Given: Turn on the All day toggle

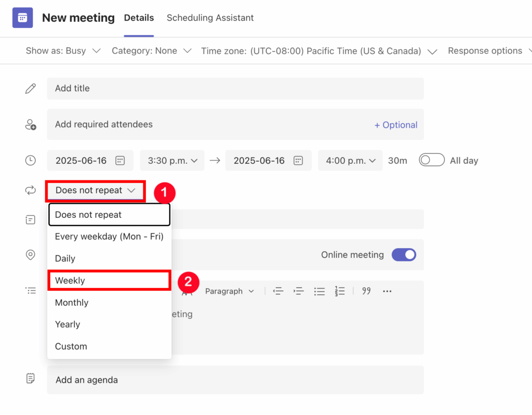Looking at the screenshot, I should (x=432, y=160).
